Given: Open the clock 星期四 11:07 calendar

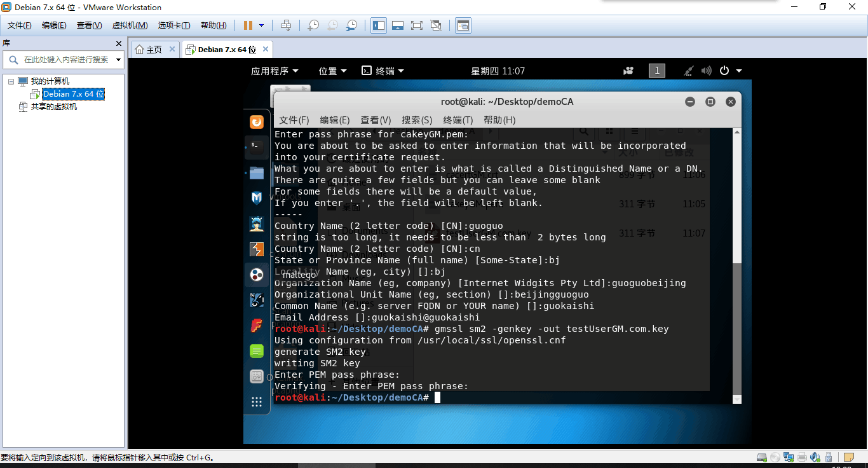Looking at the screenshot, I should point(498,71).
